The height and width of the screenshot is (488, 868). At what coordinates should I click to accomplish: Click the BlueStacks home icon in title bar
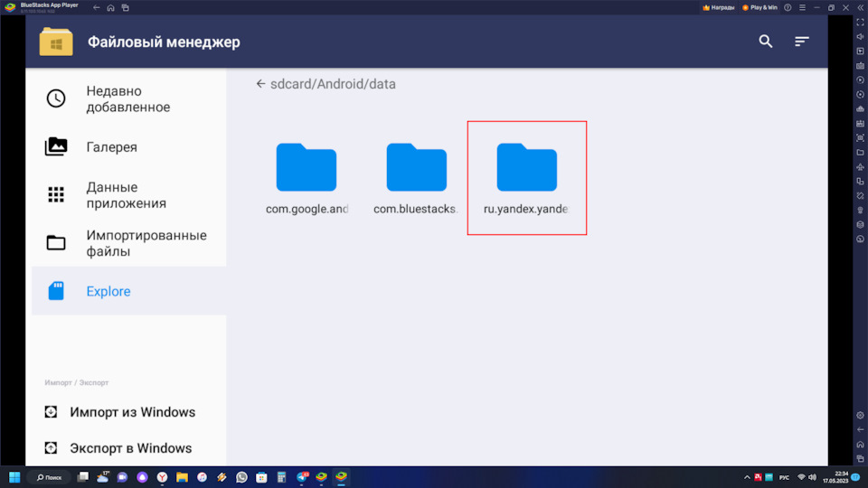pyautogui.click(x=110, y=8)
